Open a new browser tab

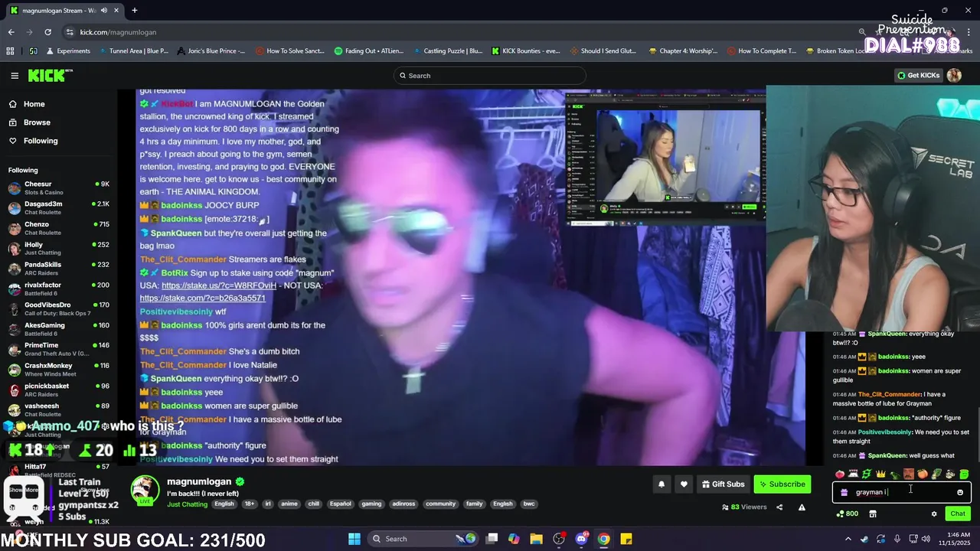(135, 11)
